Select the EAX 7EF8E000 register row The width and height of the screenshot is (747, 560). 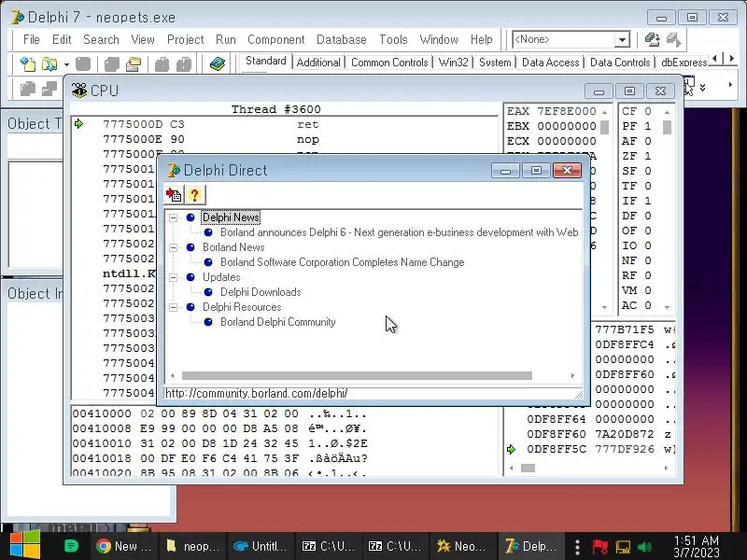[551, 111]
